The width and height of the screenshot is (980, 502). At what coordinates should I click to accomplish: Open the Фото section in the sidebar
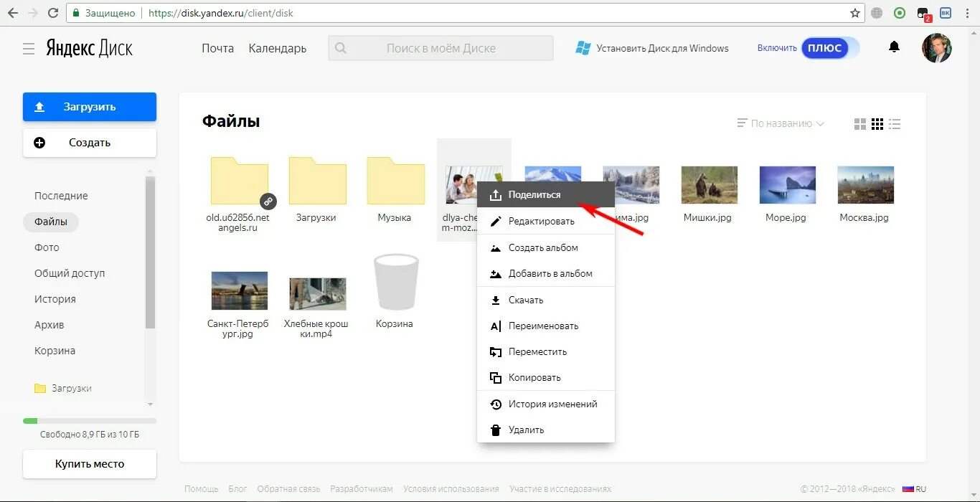point(46,247)
